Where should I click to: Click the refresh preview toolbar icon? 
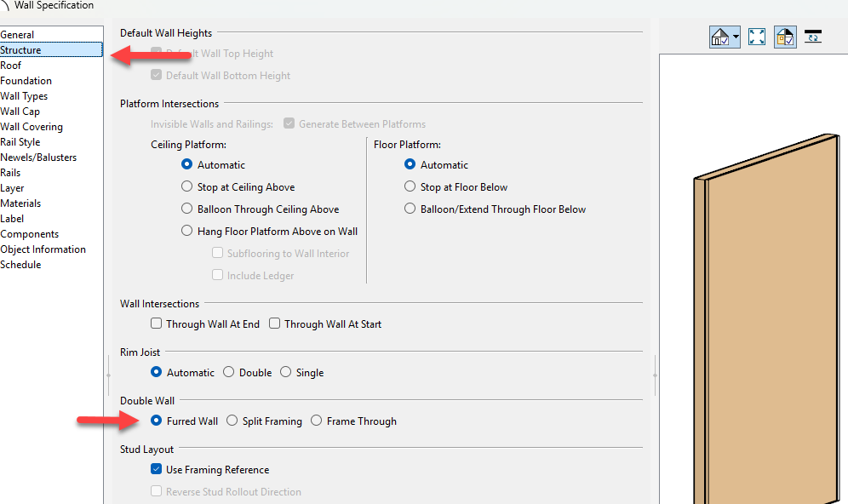[x=813, y=37]
